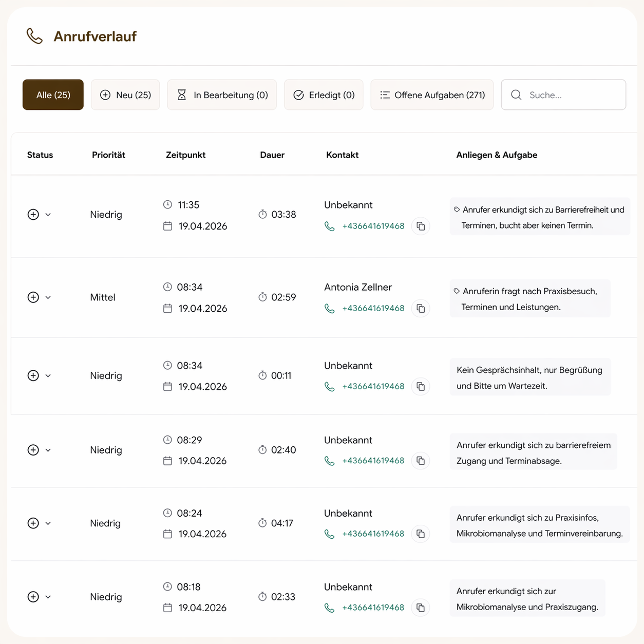Open the Praxisbesuch summary of Antonia Zellner
Viewport: 644px width, 644px height.
point(530,298)
